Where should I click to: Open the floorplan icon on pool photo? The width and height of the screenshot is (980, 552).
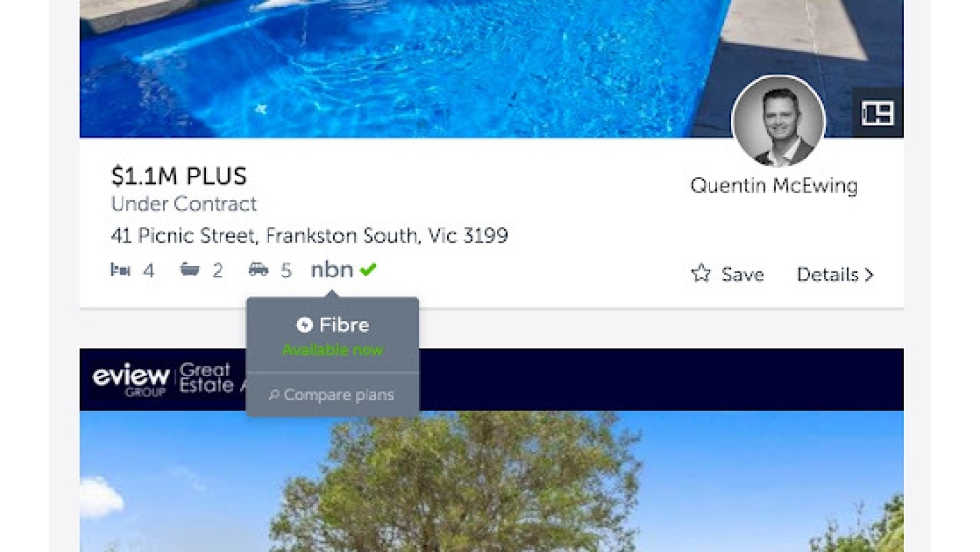pos(877,113)
